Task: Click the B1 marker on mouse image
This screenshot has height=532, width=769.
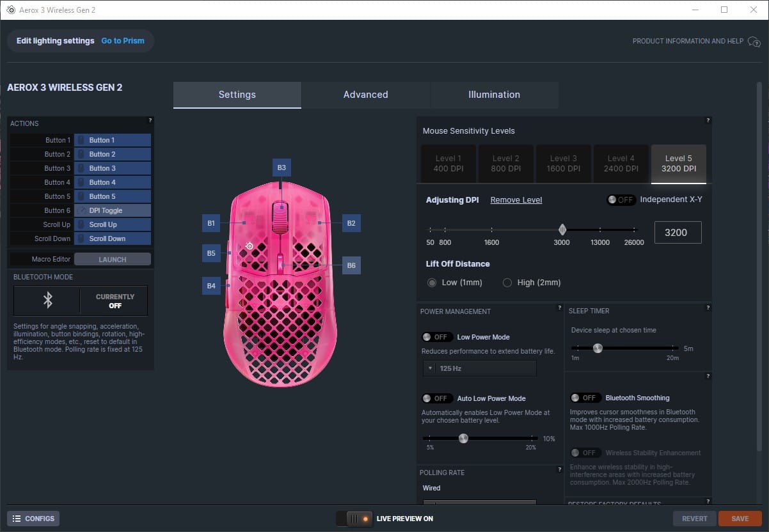Action: coord(211,223)
